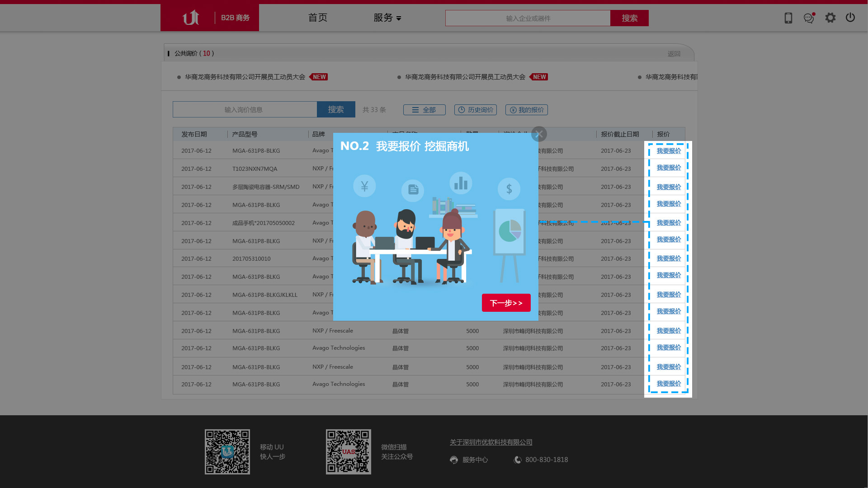
Task: Select the 历史询价 filter tab
Action: [475, 110]
